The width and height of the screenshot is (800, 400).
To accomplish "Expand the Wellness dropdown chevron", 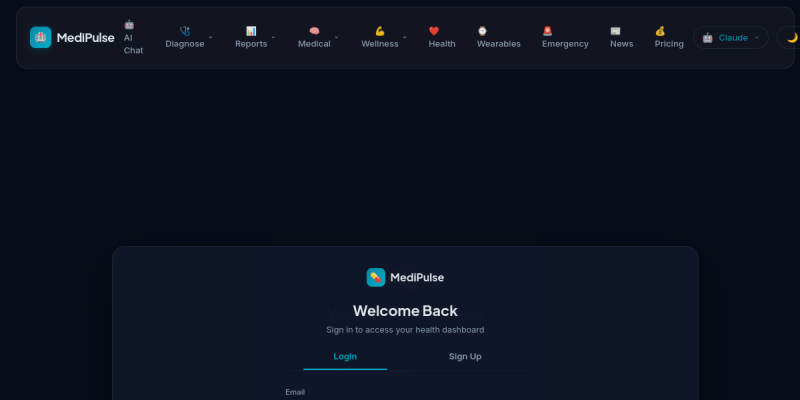I will [x=405, y=37].
